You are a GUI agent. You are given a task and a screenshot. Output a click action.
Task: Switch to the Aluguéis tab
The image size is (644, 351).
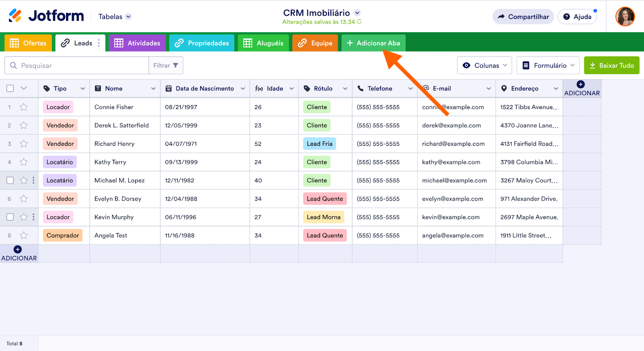[263, 43]
